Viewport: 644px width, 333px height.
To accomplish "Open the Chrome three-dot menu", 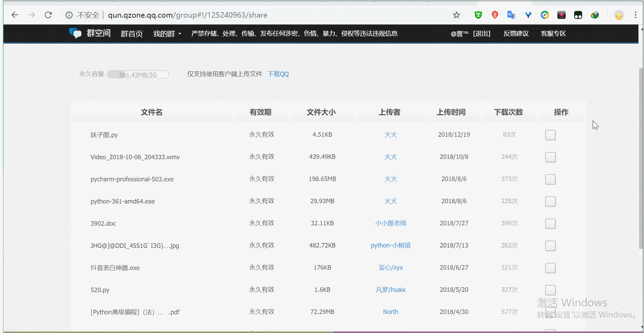I will click(635, 15).
